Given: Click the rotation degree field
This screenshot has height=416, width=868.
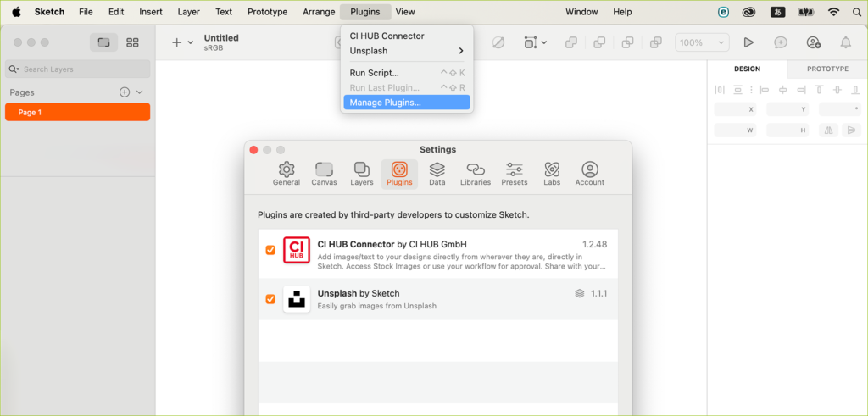Looking at the screenshot, I should (840, 109).
